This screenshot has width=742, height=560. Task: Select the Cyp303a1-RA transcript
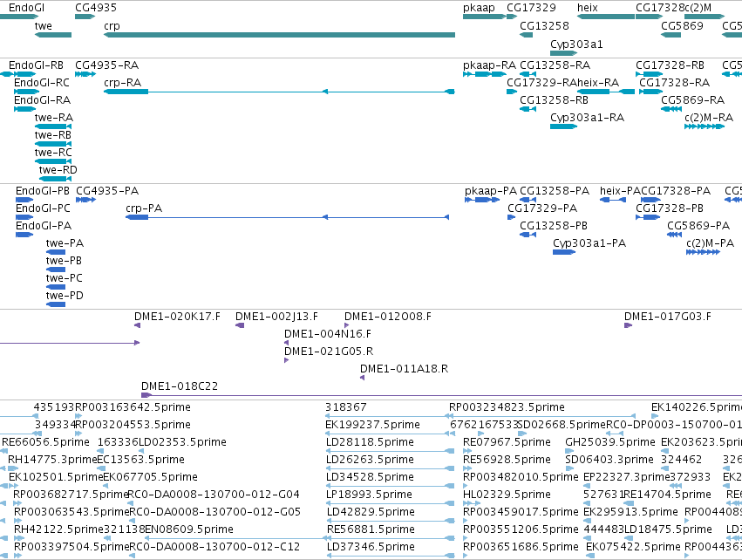pyautogui.click(x=563, y=126)
